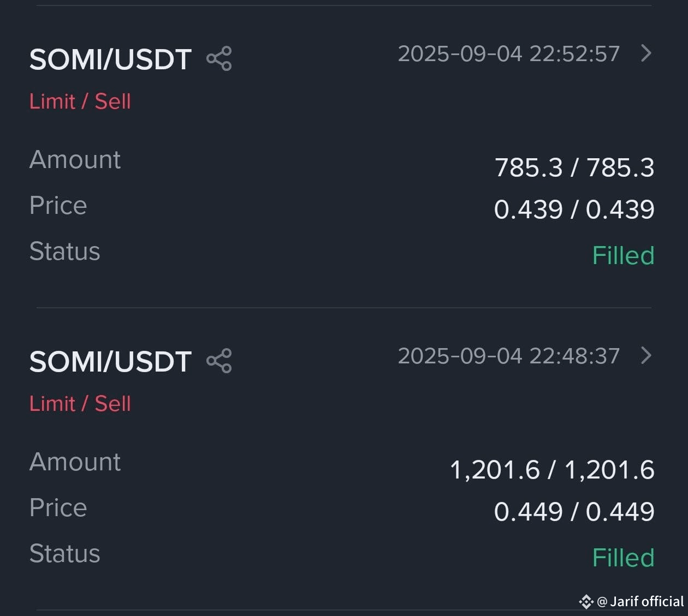688x616 pixels.
Task: Click the @ Jarif official watermark text
Action: [640, 601]
